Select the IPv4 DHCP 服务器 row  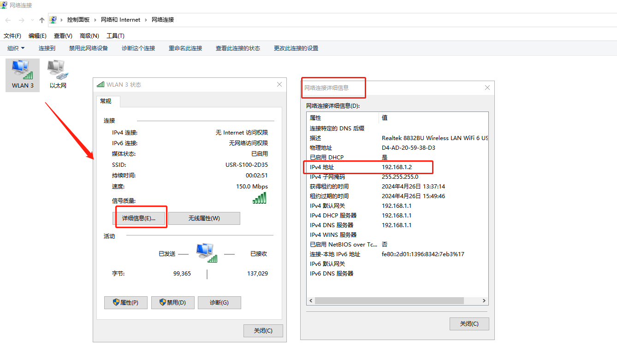[x=397, y=215]
